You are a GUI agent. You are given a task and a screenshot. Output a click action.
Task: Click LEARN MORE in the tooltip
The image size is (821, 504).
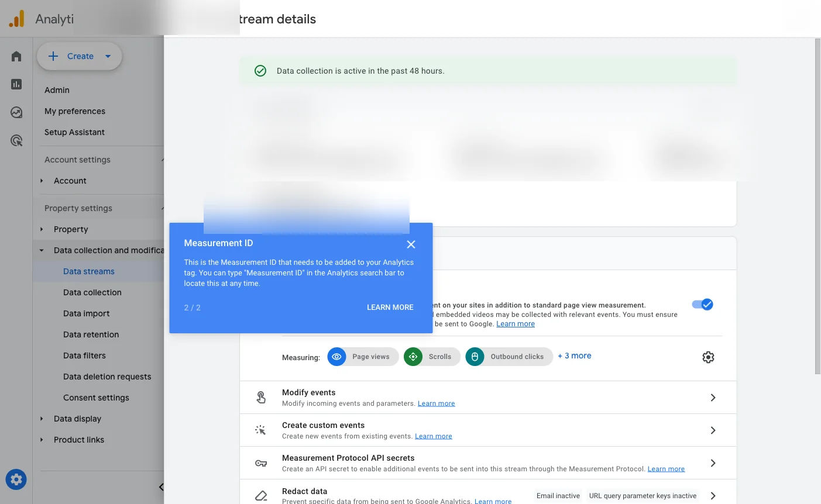click(x=390, y=308)
